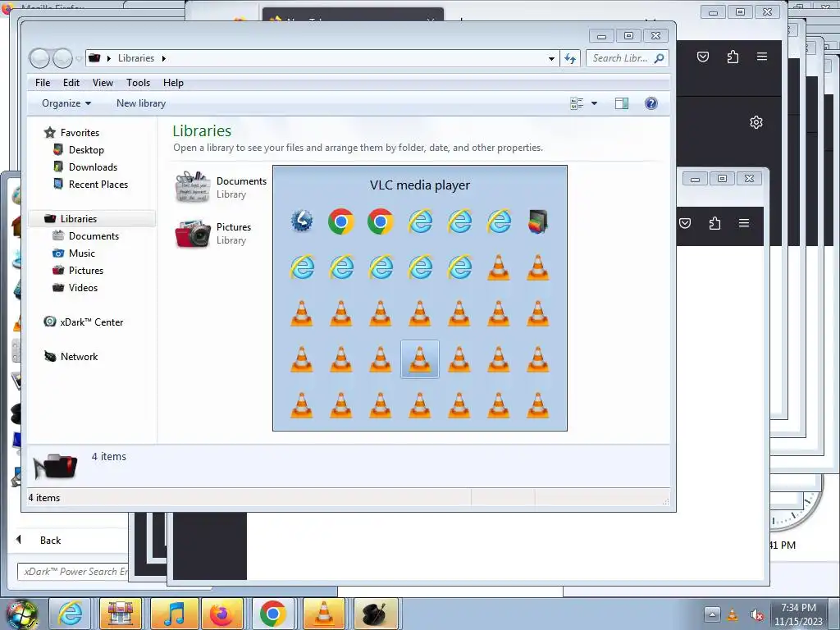Click the Windows Start orb

tap(22, 615)
